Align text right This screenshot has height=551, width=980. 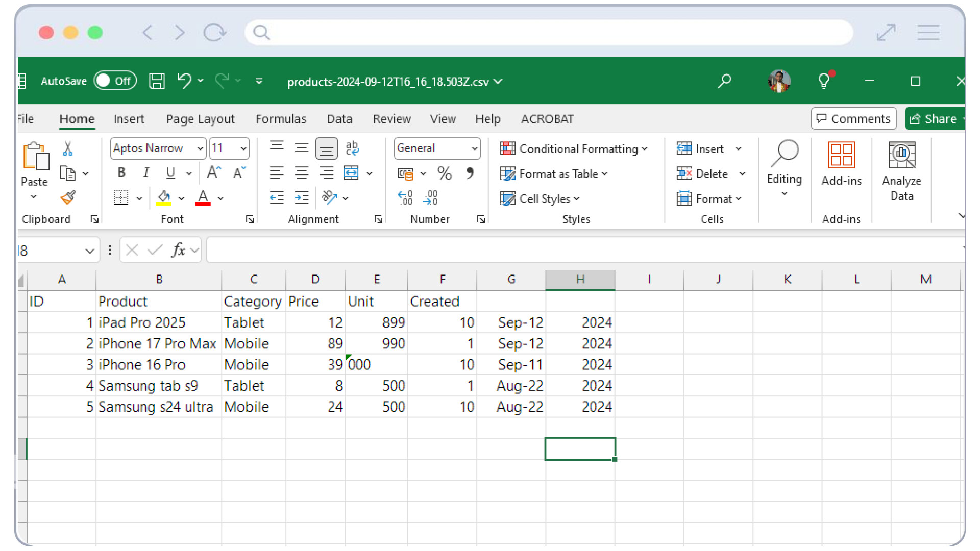coord(326,173)
